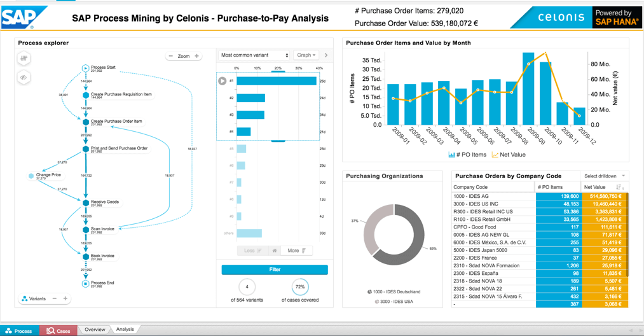Select the Print and Send Purchase Order node
644x336 pixels.
(x=86, y=149)
